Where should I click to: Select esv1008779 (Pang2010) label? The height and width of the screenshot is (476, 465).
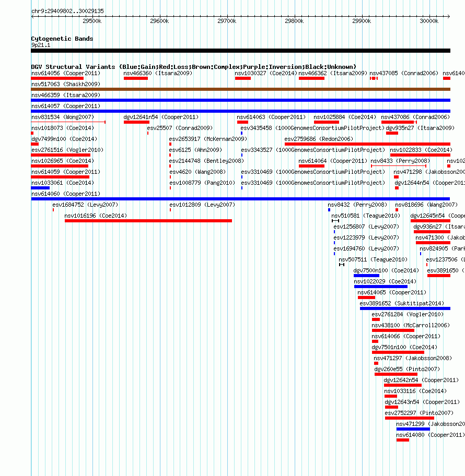[x=202, y=183]
